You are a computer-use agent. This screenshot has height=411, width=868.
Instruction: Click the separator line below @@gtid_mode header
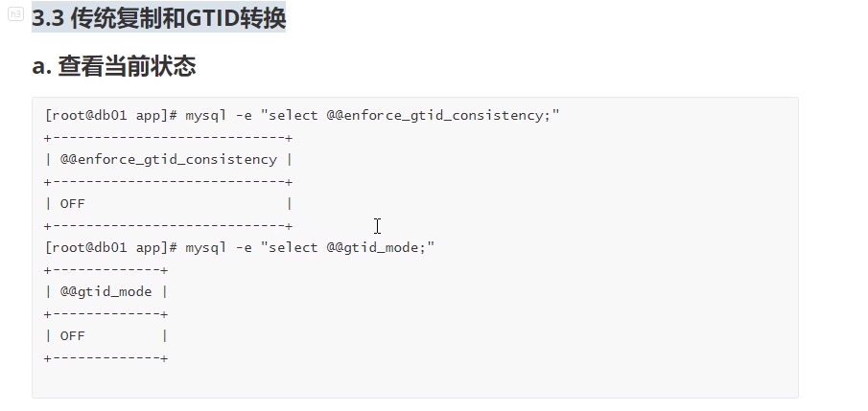(x=106, y=313)
